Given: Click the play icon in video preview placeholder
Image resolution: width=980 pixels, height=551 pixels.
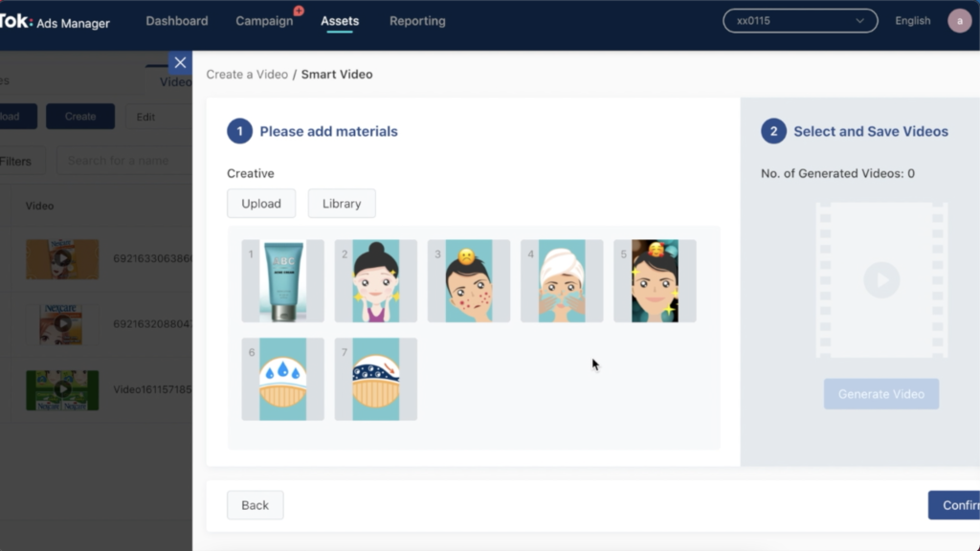Looking at the screenshot, I should [881, 280].
